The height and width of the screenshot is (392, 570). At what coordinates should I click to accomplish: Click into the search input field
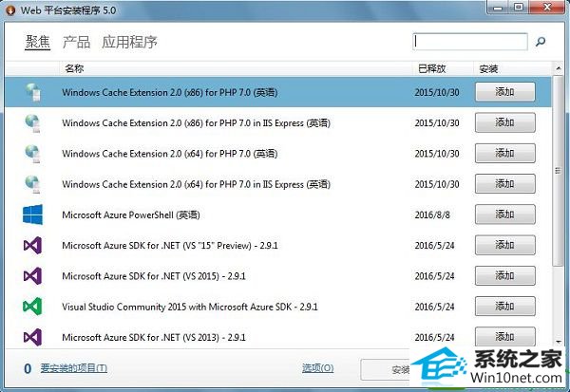(470, 42)
